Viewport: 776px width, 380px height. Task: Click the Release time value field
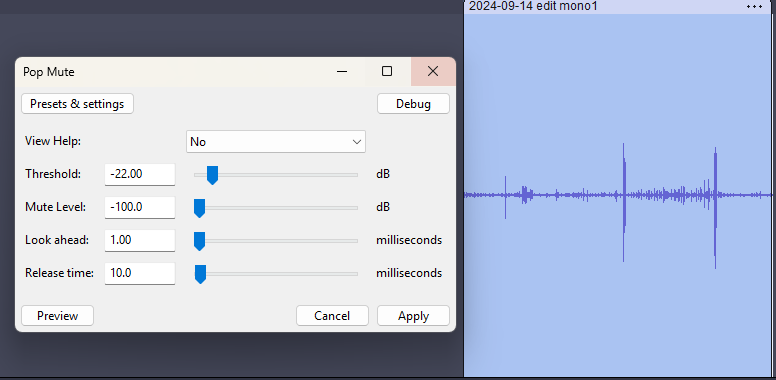coord(140,273)
